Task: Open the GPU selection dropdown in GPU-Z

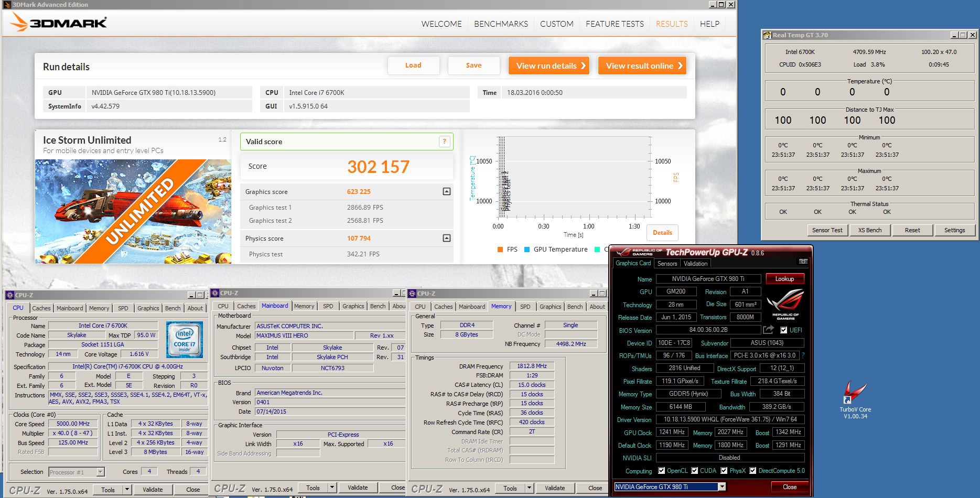Action: 722,487
